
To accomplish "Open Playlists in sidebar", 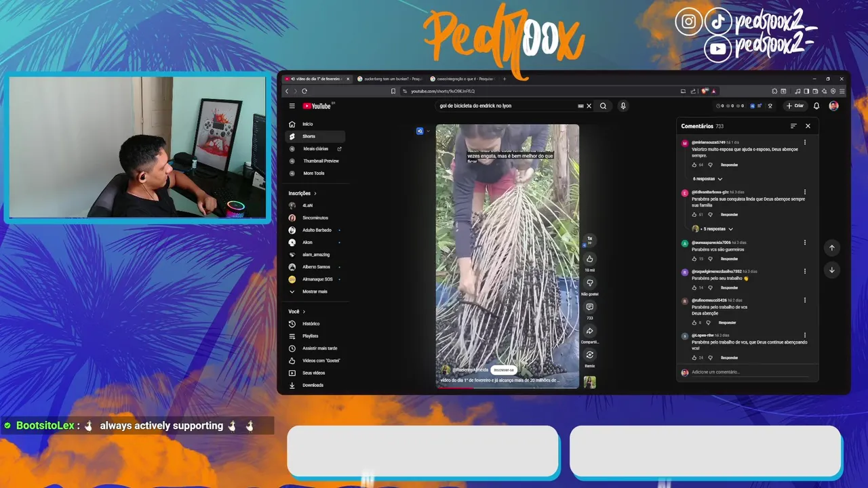I will click(315, 336).
